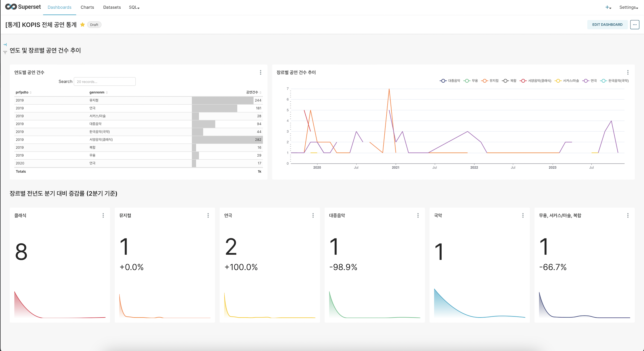The image size is (644, 351).
Task: Open the 무용, 서커스/마술, 복합 card options menu
Action: tap(628, 215)
